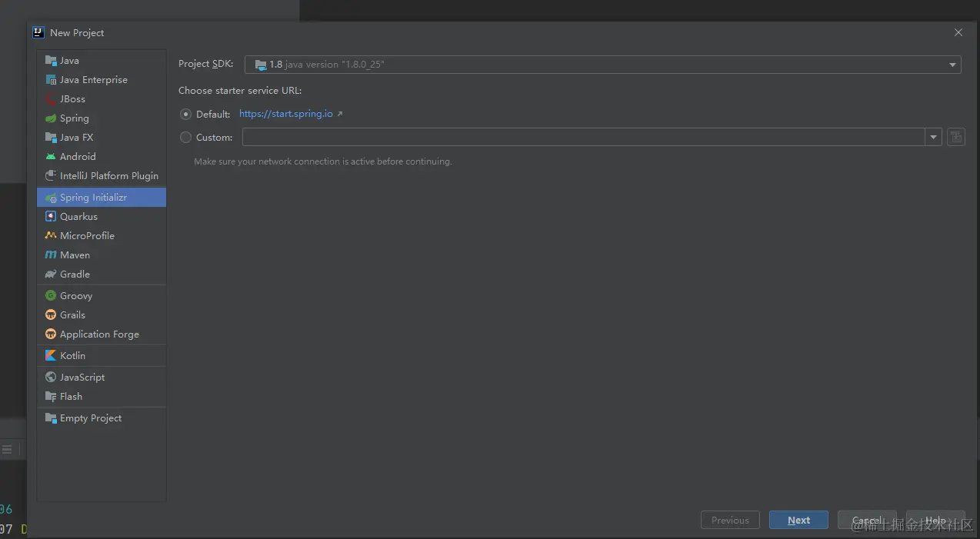This screenshot has width=980, height=539.
Task: Select the Empty Project list entry
Action: (102, 418)
